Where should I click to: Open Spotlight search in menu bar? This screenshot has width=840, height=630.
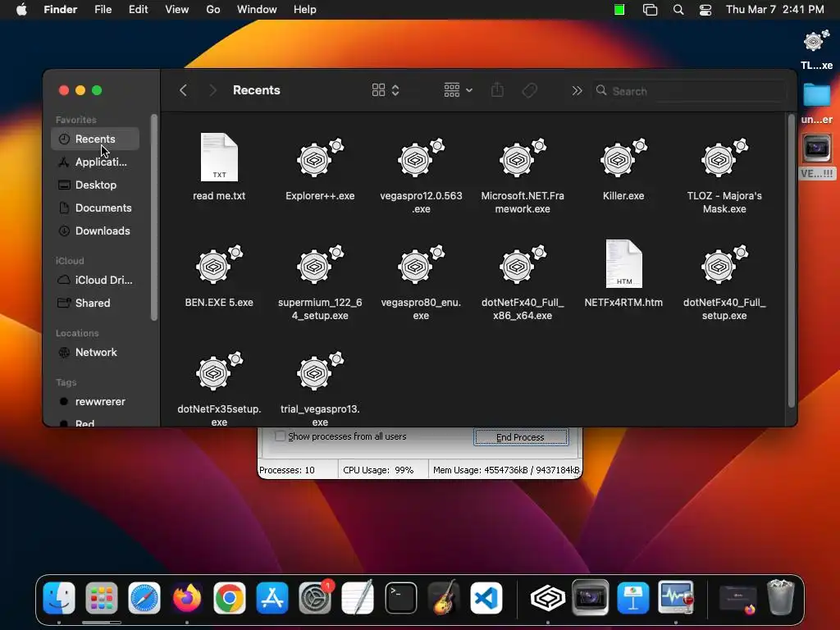678,10
